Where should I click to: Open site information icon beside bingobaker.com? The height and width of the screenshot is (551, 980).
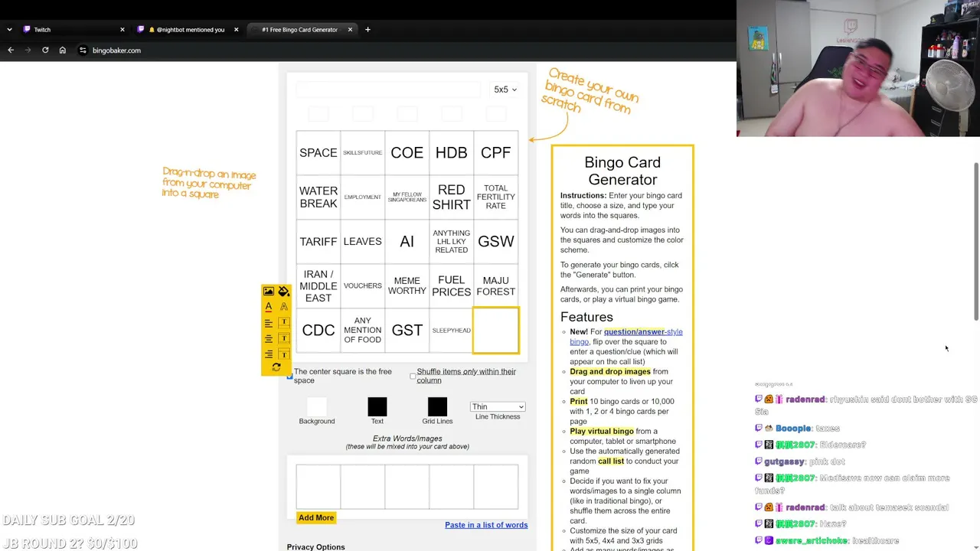(x=83, y=51)
